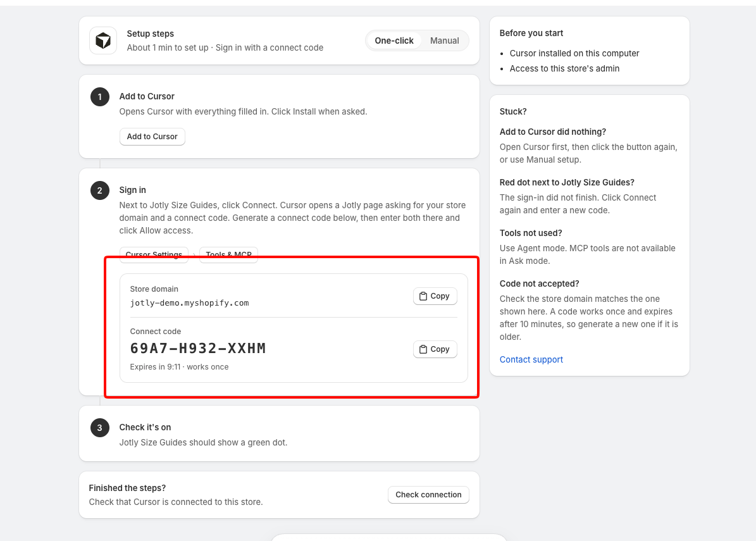Click 'Red dot next to Jotly Size Guides?' question
The height and width of the screenshot is (541, 756).
click(x=567, y=182)
